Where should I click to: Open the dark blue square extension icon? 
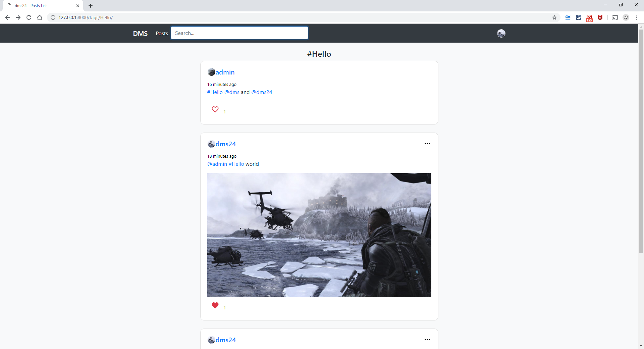tap(579, 17)
